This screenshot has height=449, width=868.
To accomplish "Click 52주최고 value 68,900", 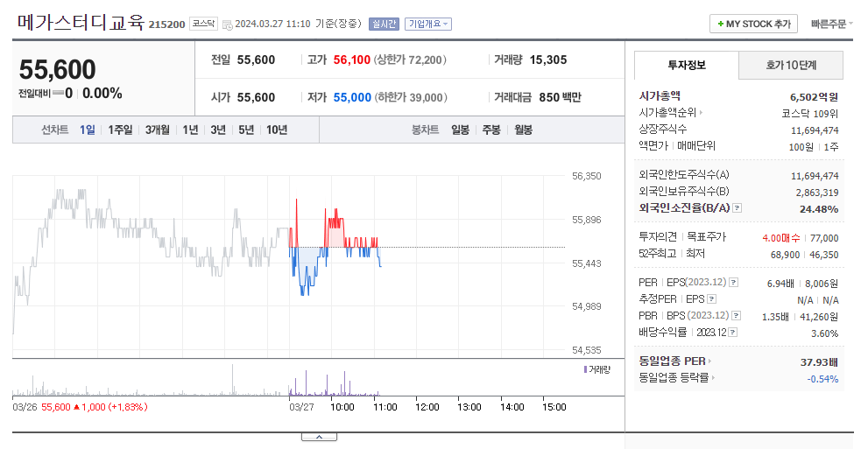I will tap(785, 255).
